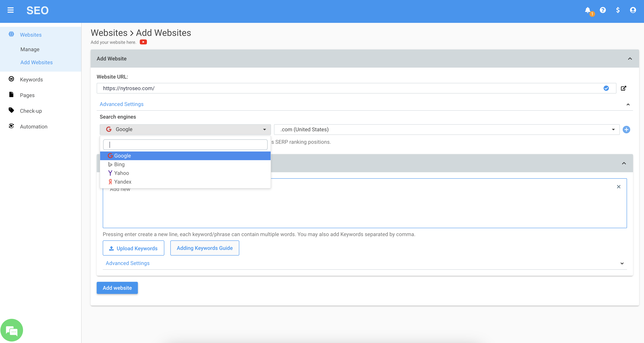Play the YouTube tutorial video icon

tap(143, 42)
